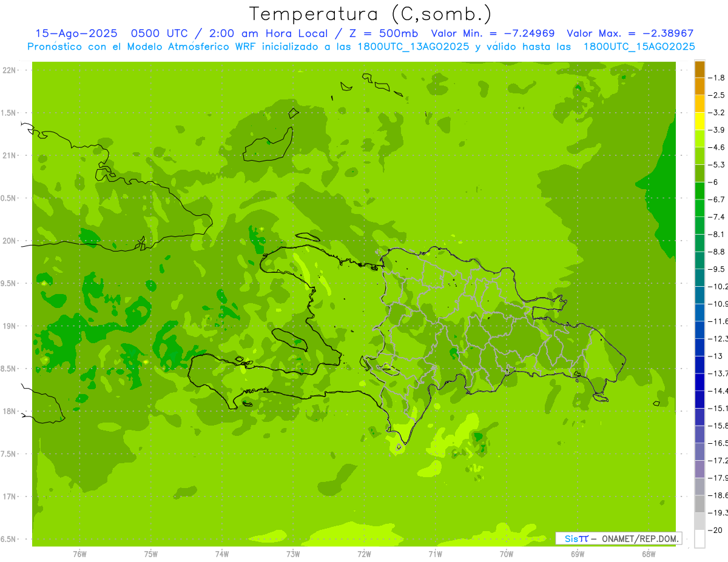Click the "-13" colorbar label
Screen dimensions: 728x562
pyautogui.click(x=715, y=356)
